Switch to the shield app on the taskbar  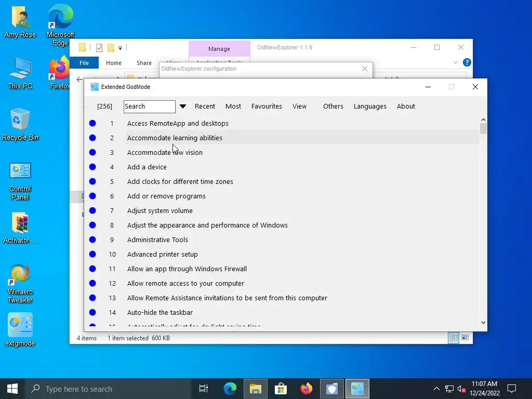[x=332, y=389]
